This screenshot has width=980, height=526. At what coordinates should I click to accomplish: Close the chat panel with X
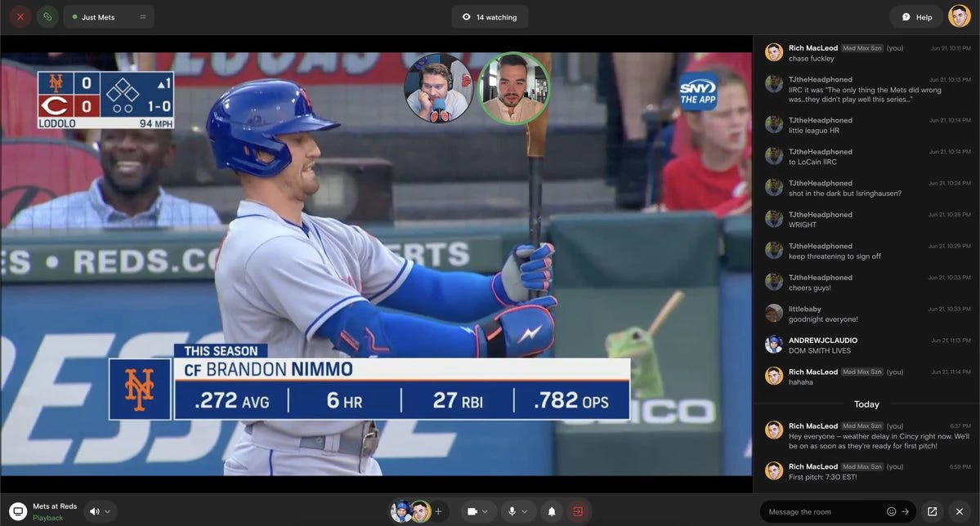coord(960,511)
